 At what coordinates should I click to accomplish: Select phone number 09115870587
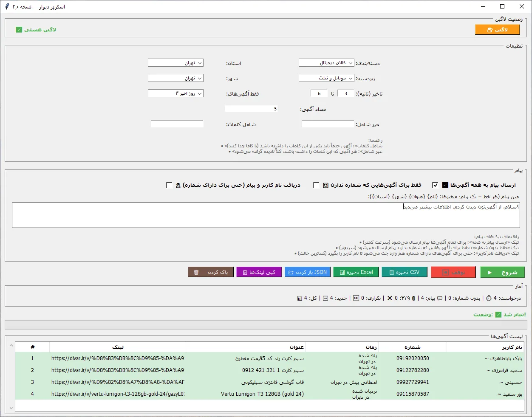413,394
